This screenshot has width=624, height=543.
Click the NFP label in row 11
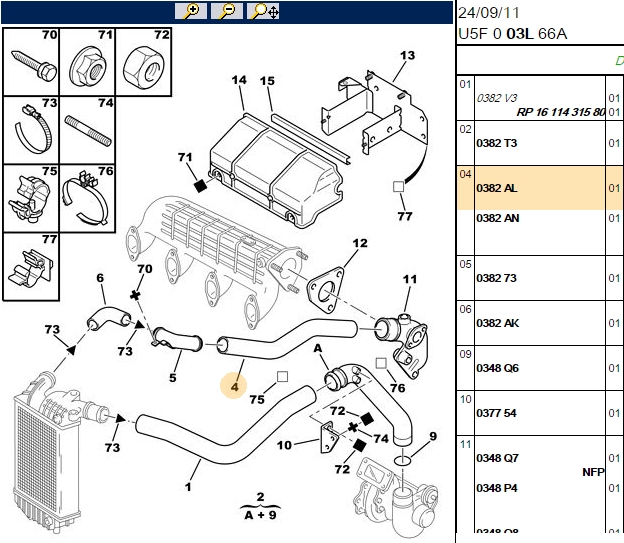point(593,472)
